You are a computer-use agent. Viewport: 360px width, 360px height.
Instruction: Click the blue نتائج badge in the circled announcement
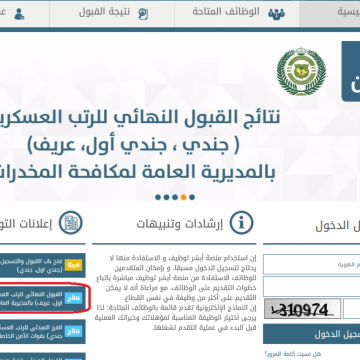coord(73,298)
